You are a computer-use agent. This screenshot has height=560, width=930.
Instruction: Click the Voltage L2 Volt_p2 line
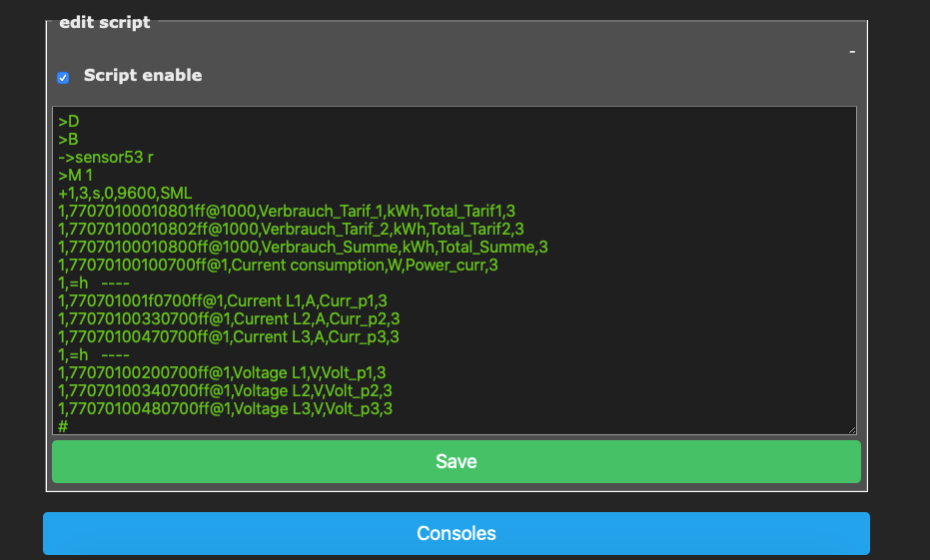click(225, 390)
